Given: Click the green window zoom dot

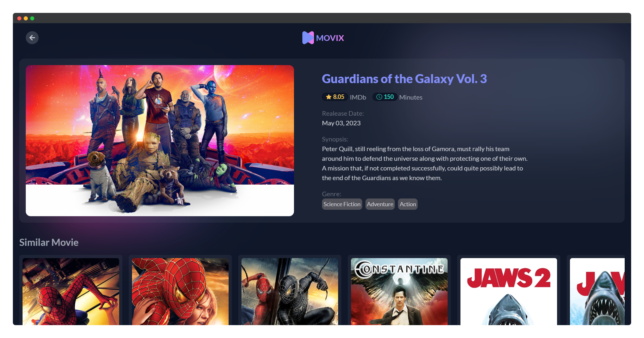Looking at the screenshot, I should [x=32, y=18].
